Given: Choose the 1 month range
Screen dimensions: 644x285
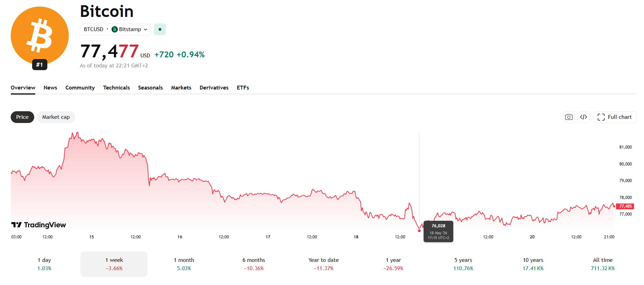Looking at the screenshot, I should pyautogui.click(x=184, y=264).
